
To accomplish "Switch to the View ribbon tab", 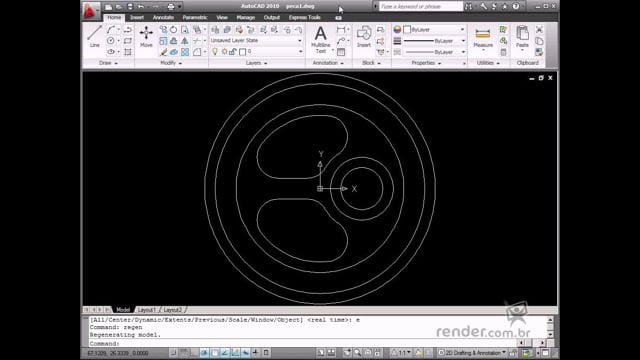I will click(x=222, y=18).
